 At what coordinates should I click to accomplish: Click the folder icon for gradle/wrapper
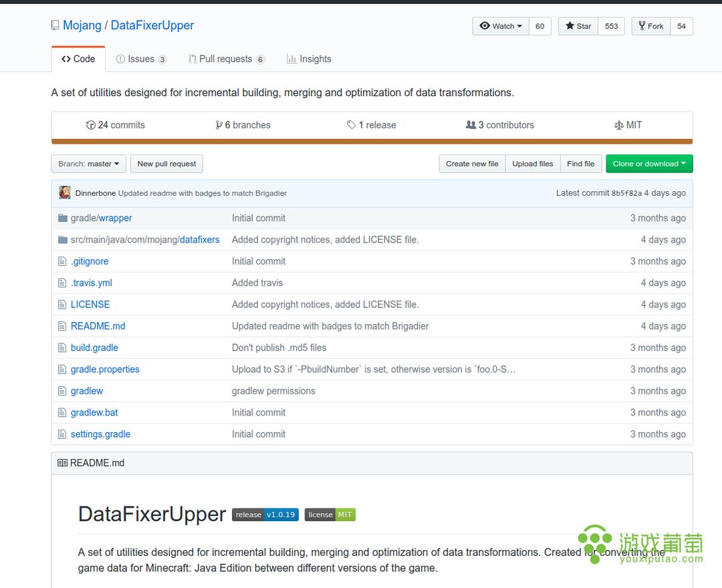coord(63,218)
